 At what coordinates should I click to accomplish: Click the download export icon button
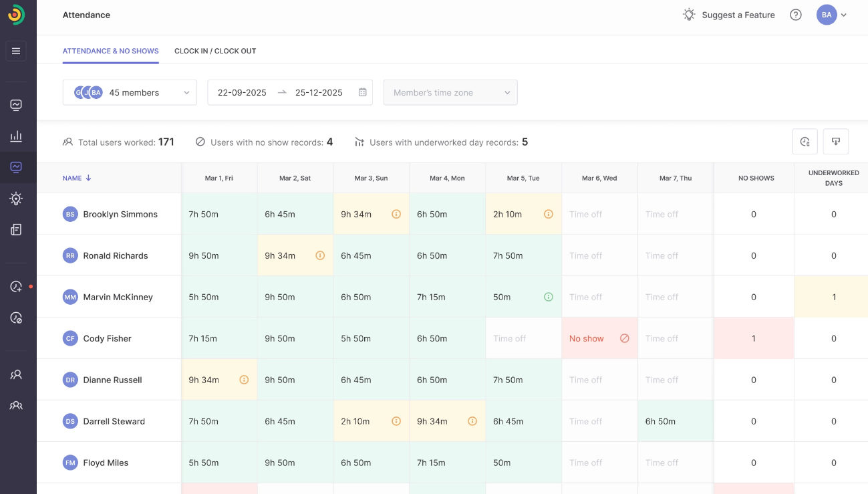pyautogui.click(x=835, y=142)
